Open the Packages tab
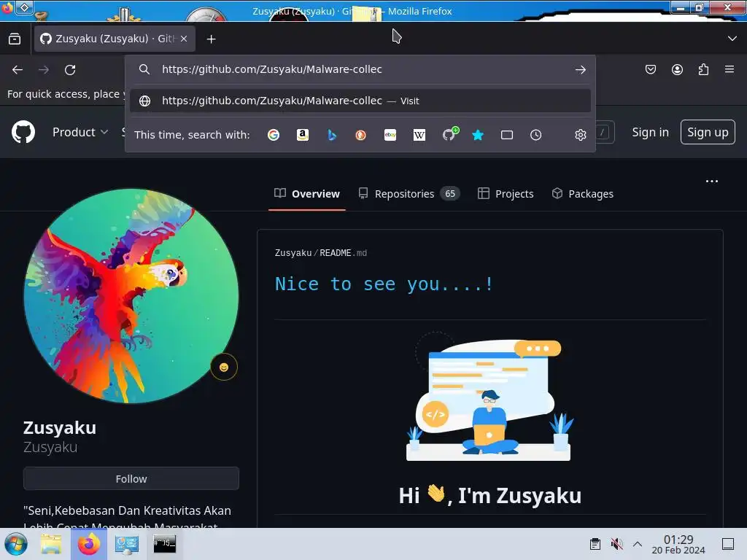This screenshot has height=560, width=747. click(583, 194)
